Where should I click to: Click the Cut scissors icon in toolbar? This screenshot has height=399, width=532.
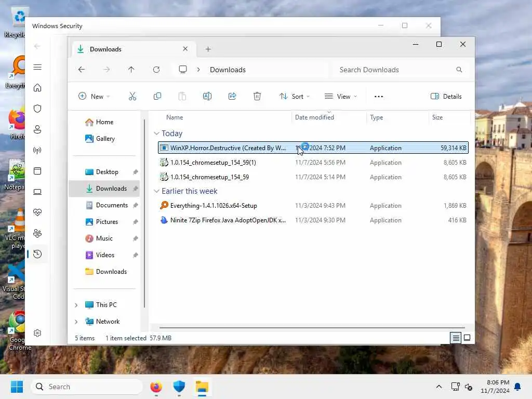click(x=132, y=96)
